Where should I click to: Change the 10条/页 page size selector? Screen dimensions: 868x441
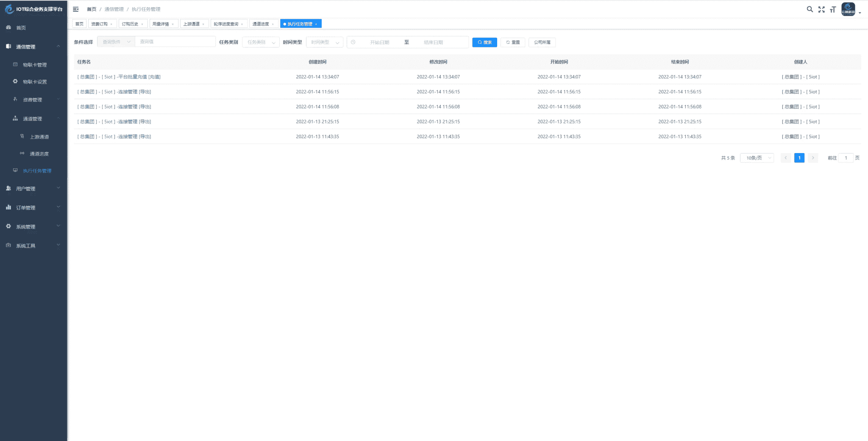click(x=757, y=158)
